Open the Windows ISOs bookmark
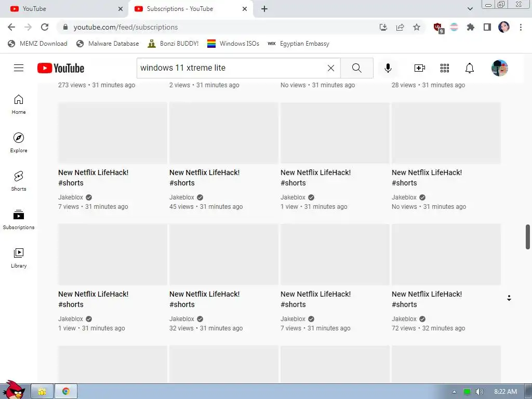The width and height of the screenshot is (532, 399). pos(233,44)
